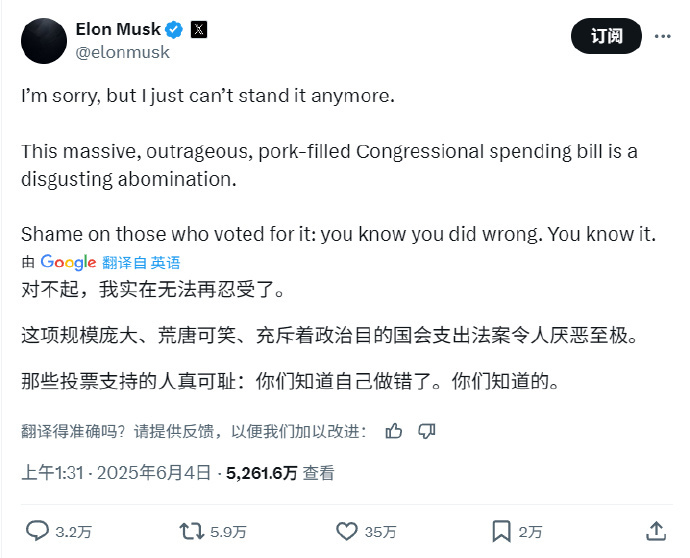
Task: Open the @elonmusk handle link
Action: coord(122,52)
